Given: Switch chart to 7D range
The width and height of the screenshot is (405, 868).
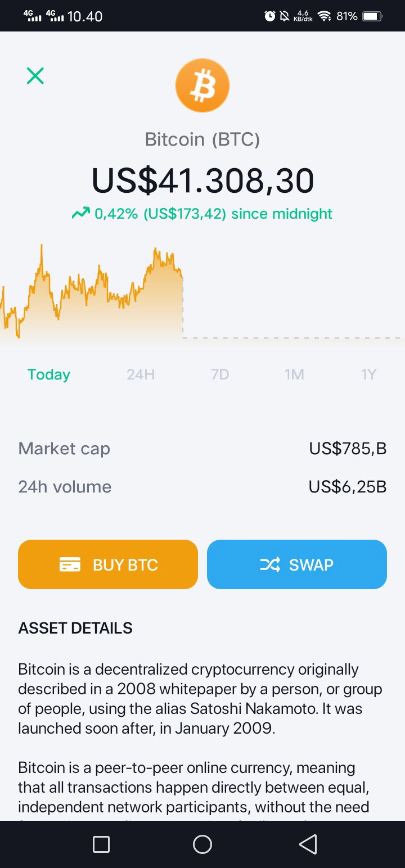Looking at the screenshot, I should point(220,374).
